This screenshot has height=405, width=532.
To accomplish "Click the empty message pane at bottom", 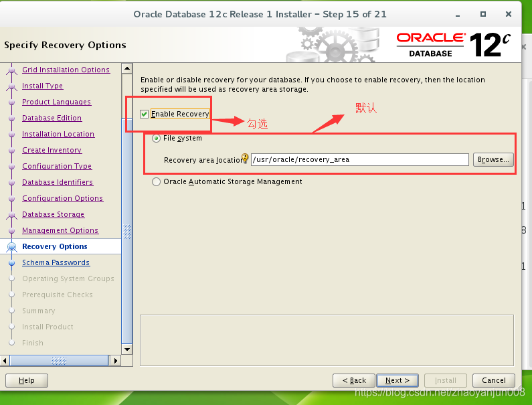I will pos(327,341).
